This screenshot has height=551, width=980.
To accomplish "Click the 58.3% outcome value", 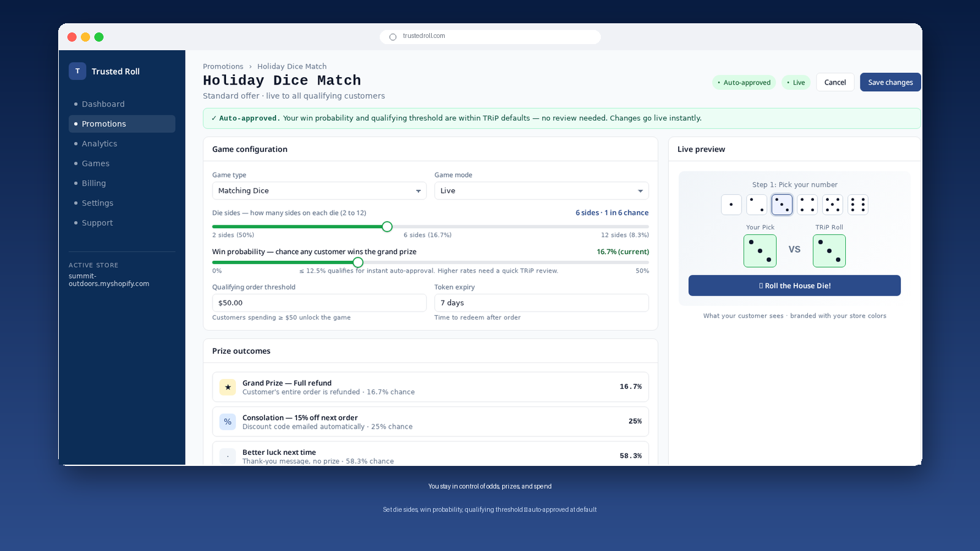I will click(x=631, y=456).
